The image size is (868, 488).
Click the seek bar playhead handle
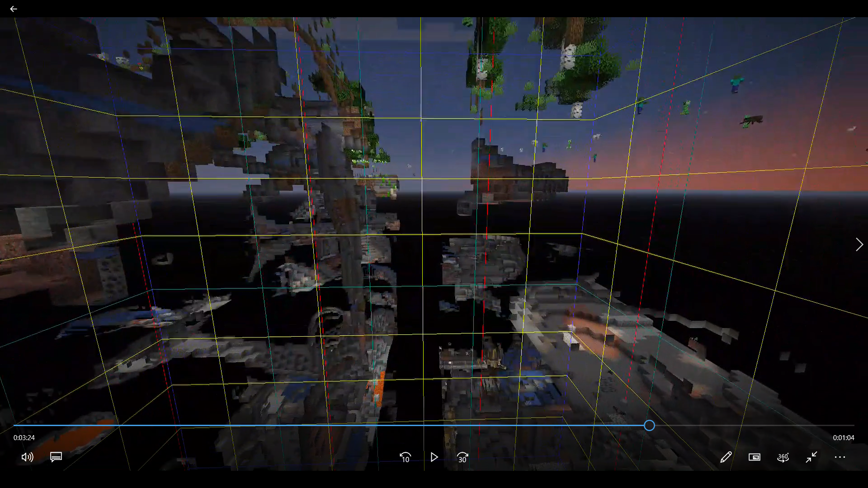click(649, 425)
